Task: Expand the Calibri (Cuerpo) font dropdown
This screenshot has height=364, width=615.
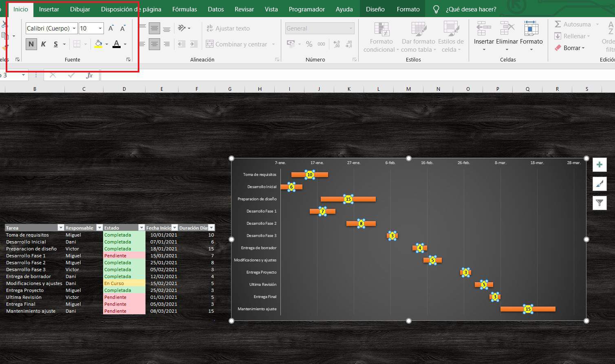Action: [x=74, y=29]
